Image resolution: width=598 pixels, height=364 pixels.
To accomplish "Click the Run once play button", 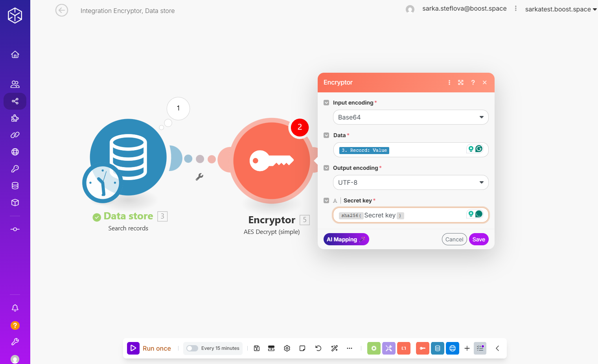I will [133, 348].
